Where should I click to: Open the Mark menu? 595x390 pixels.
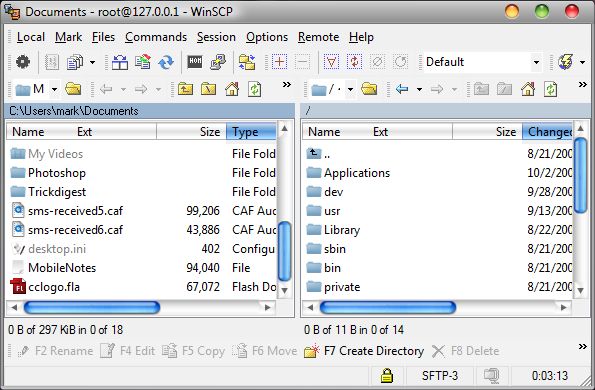tap(68, 37)
